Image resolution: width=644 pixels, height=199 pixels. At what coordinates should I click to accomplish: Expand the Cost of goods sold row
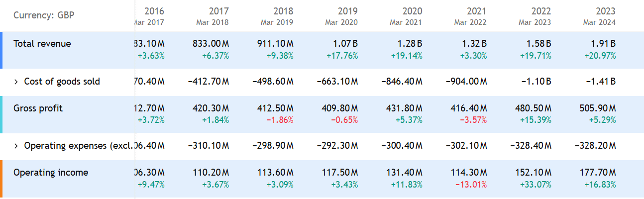[16, 82]
